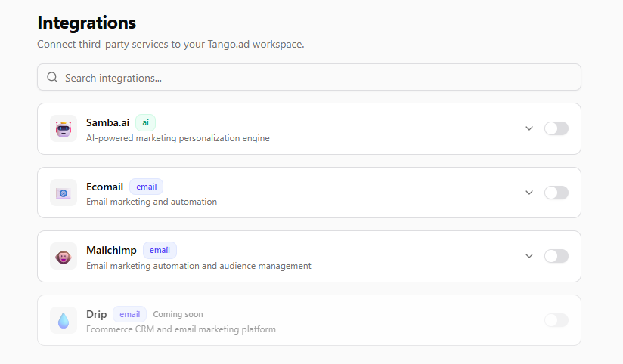The width and height of the screenshot is (623, 364).
Task: Click 'Ecommerce CRM and email marketing platform' text
Action: 181,329
